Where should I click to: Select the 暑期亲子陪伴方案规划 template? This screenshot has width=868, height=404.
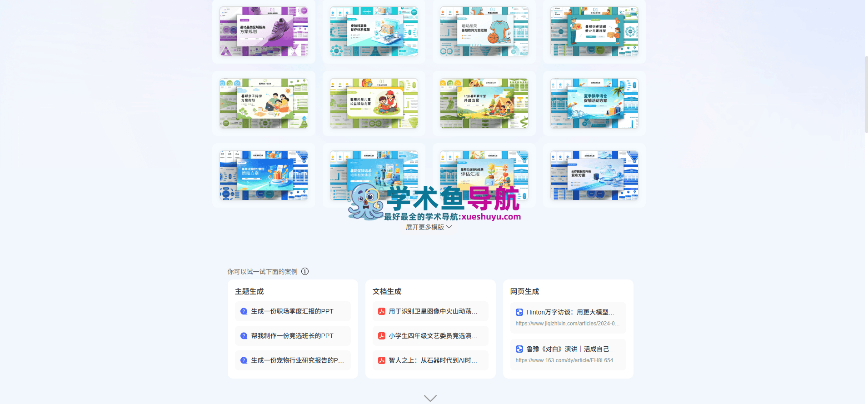(264, 103)
